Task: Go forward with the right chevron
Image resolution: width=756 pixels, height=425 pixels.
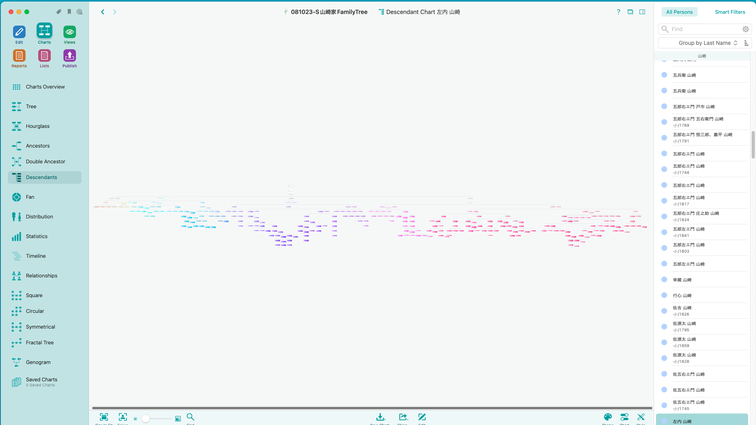Action: 115,12
